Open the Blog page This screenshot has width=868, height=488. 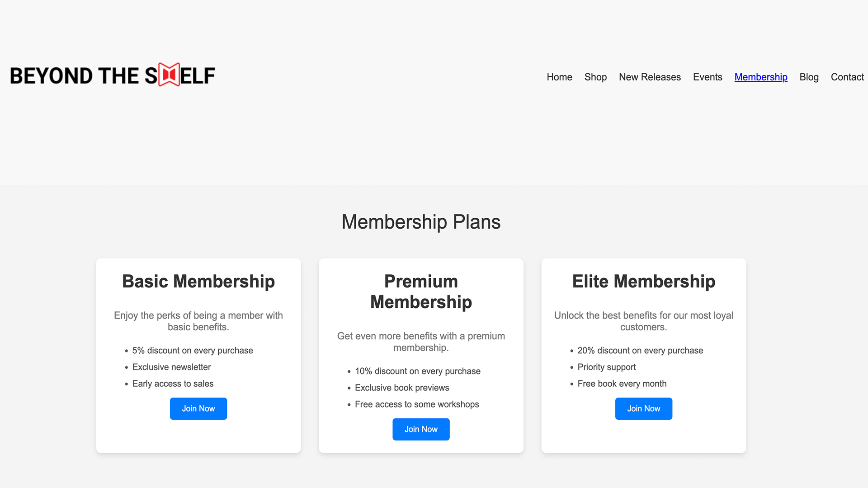(x=809, y=77)
